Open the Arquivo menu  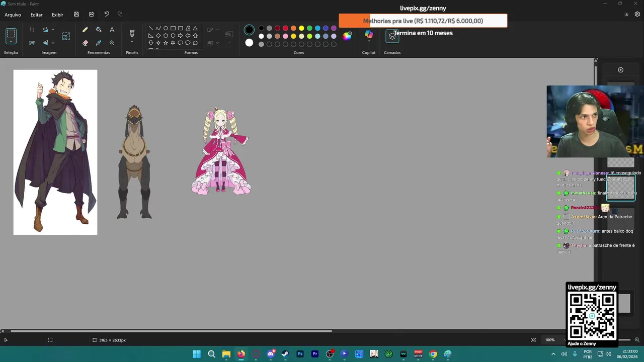pyautogui.click(x=13, y=15)
